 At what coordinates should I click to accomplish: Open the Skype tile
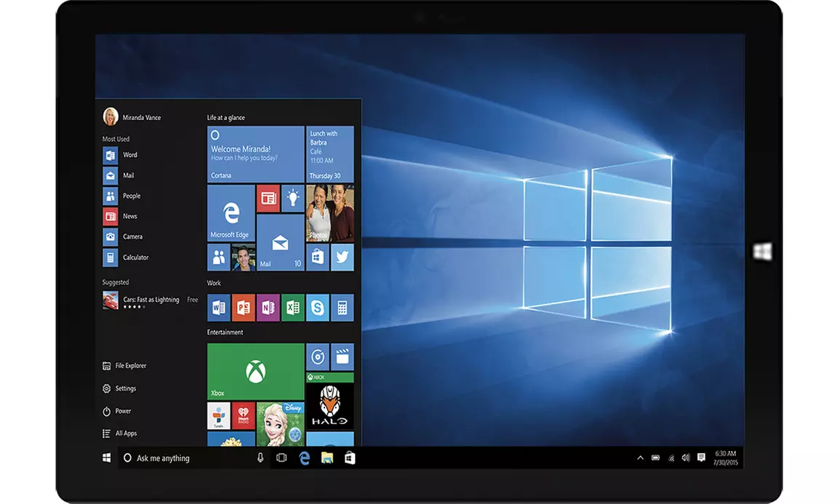pyautogui.click(x=317, y=308)
